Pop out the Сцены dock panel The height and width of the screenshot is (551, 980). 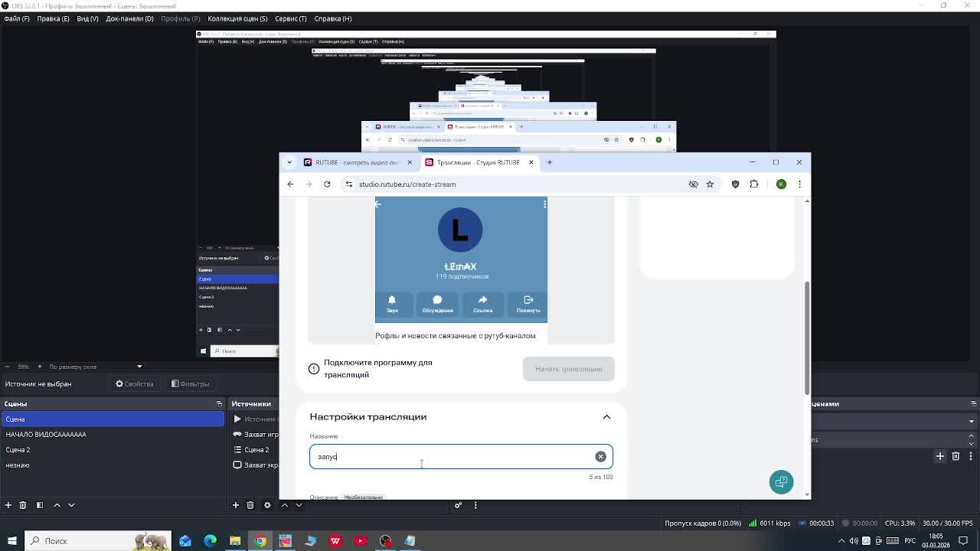tap(219, 404)
